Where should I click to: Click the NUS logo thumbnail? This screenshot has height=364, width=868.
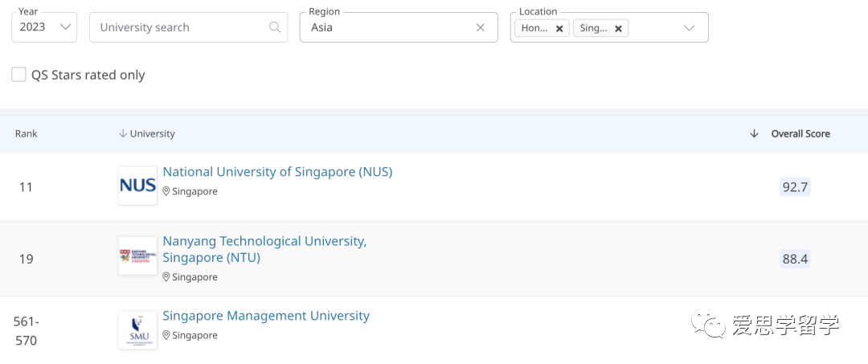pos(138,186)
